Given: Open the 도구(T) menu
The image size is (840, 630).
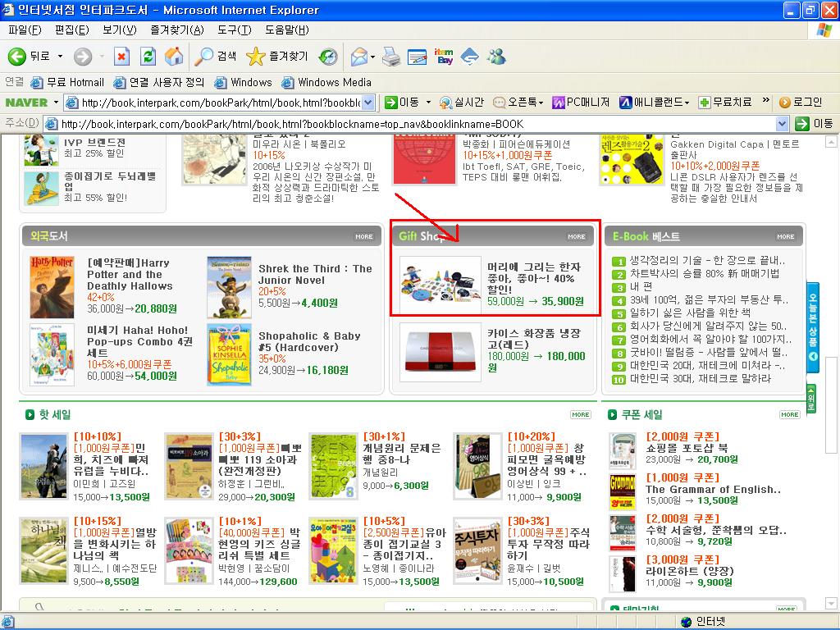Looking at the screenshot, I should point(234,30).
